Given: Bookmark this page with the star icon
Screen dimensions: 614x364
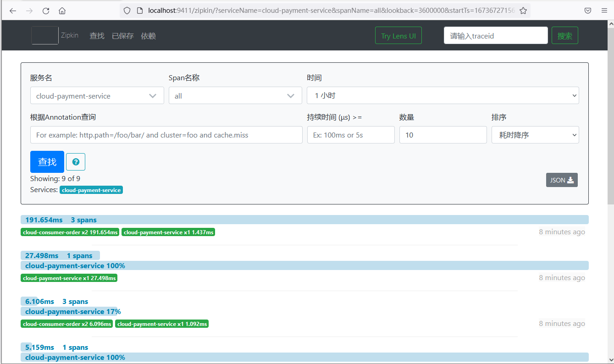Looking at the screenshot, I should point(523,11).
